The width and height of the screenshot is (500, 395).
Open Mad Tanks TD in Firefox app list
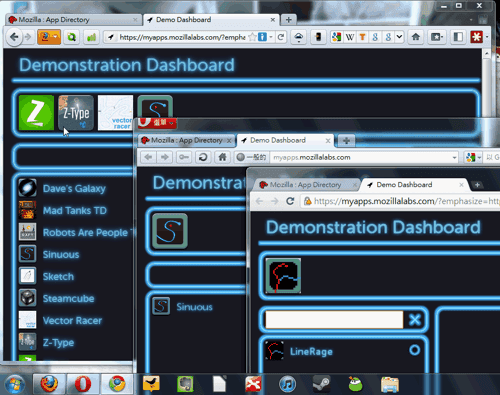(x=63, y=210)
